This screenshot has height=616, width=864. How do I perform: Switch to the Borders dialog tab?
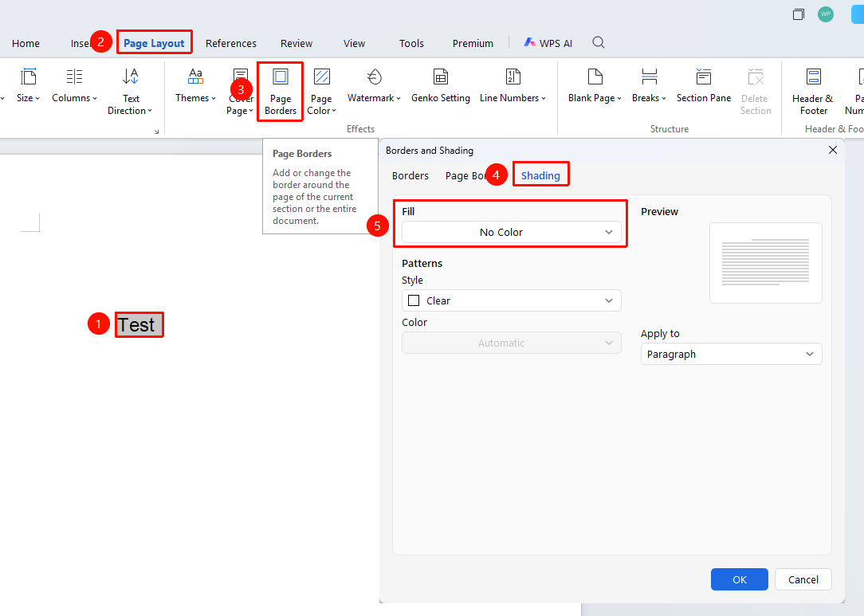point(410,176)
